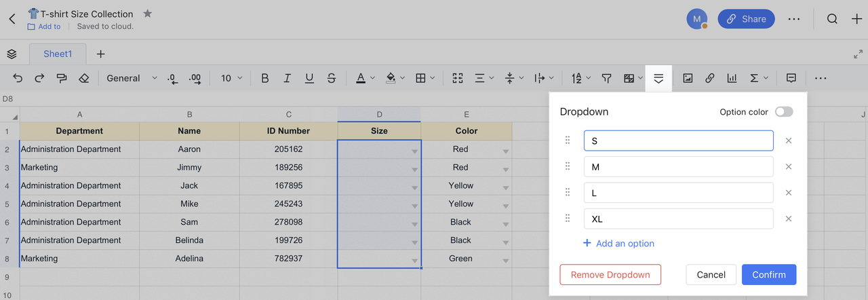The height and width of the screenshot is (300, 868).
Task: Toggle the Option color switch
Action: [x=783, y=112]
